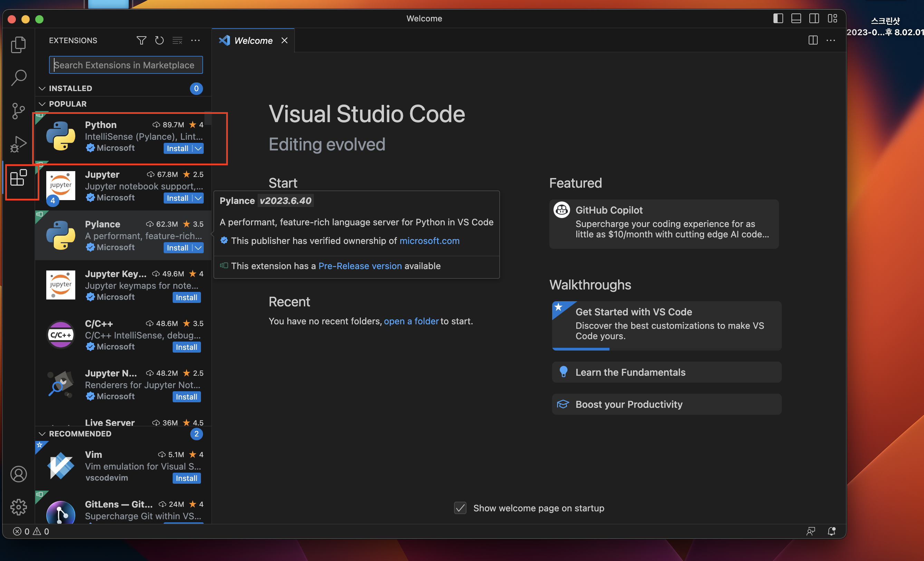Click the notifications bell in status bar

tap(831, 531)
